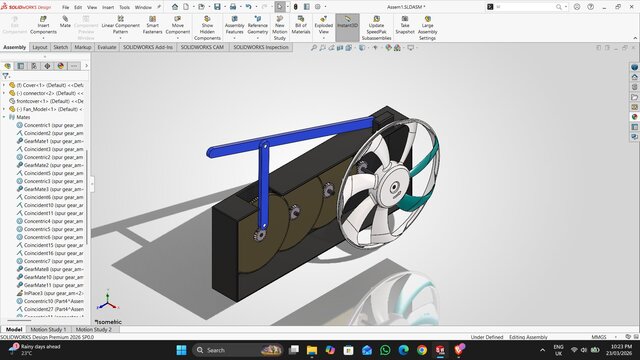The height and width of the screenshot is (360, 640).
Task: Open the Motion Study 2 tab
Action: point(93,329)
